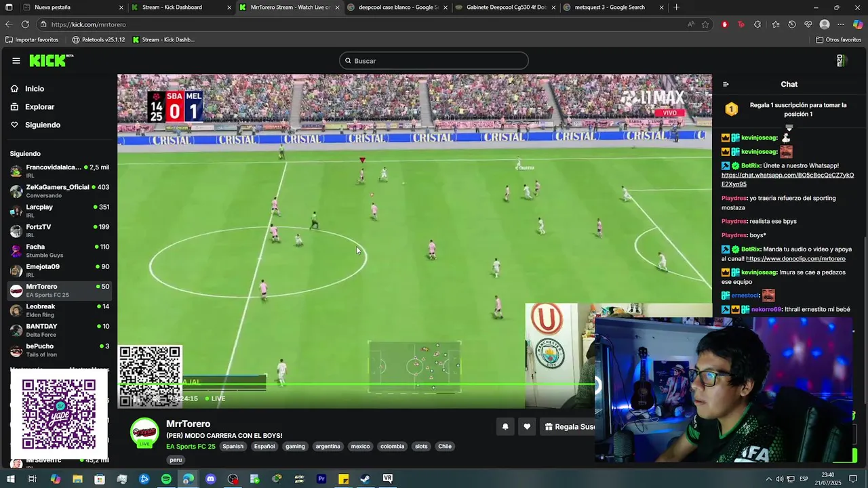Click the MrrTorero LIVE avatar
868x488 pixels.
(x=144, y=433)
